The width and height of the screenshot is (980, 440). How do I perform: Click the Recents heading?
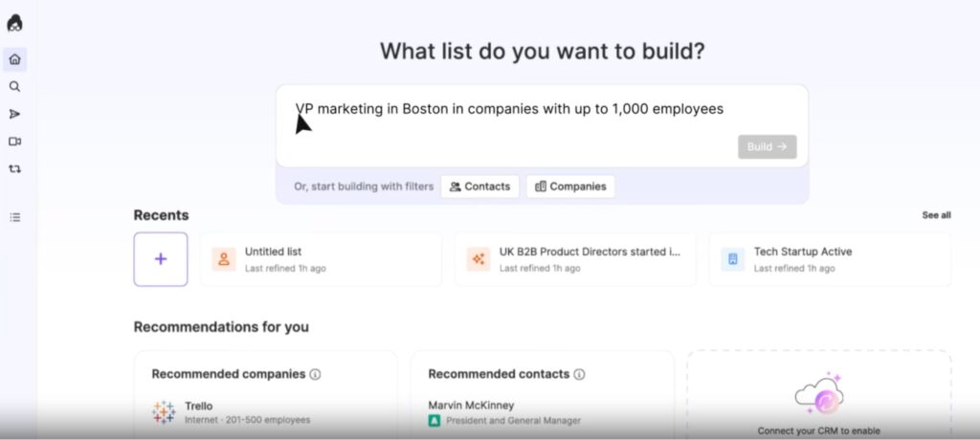pos(161,215)
